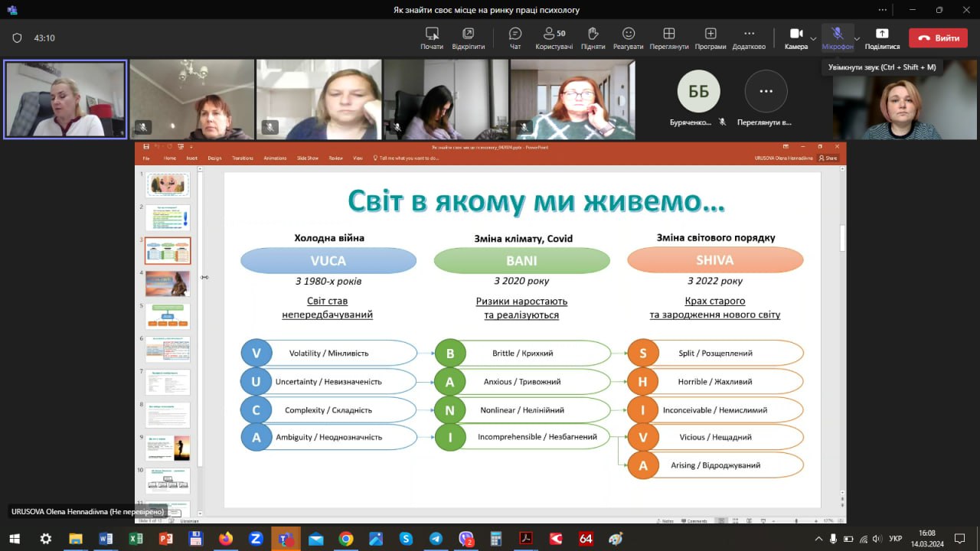
Task: Open Реагувати reactions menu
Action: coord(628,37)
